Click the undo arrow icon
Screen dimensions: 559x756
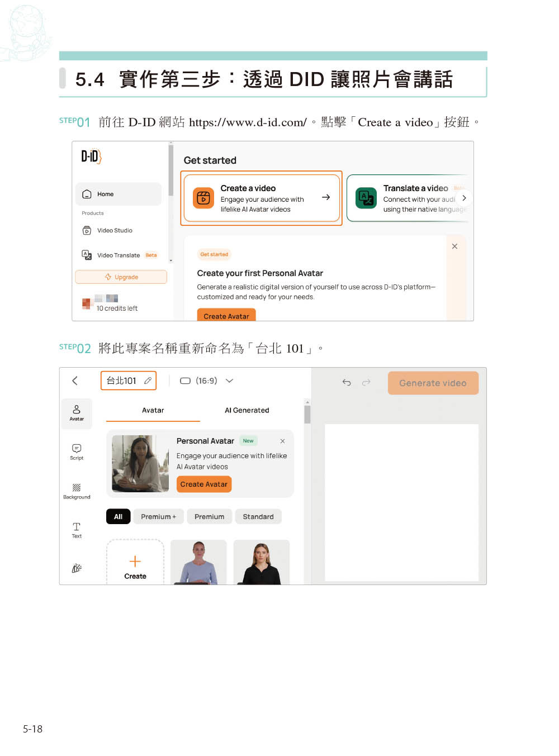347,382
